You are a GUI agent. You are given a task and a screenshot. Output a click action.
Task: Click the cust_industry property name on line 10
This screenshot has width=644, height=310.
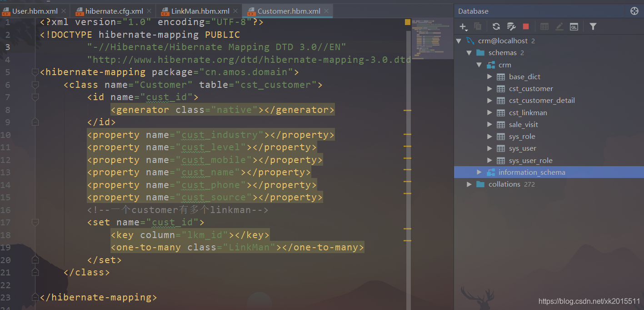coord(220,135)
